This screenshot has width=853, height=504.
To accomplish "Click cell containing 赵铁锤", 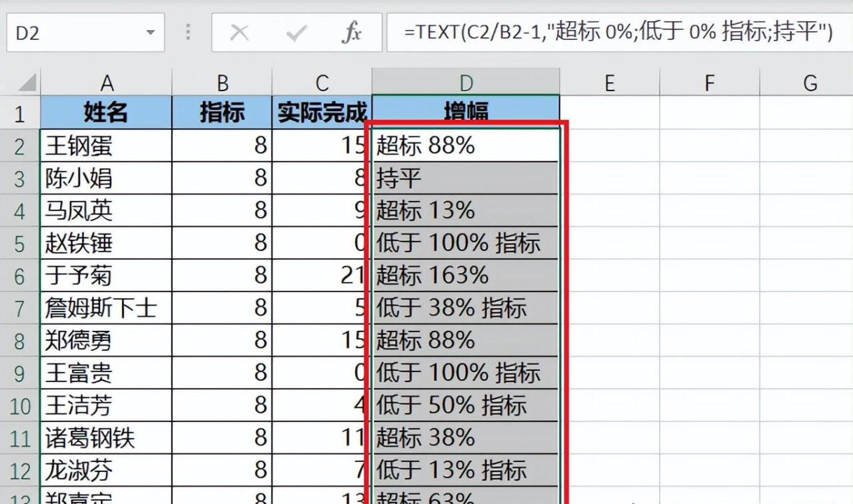I will coord(107,243).
